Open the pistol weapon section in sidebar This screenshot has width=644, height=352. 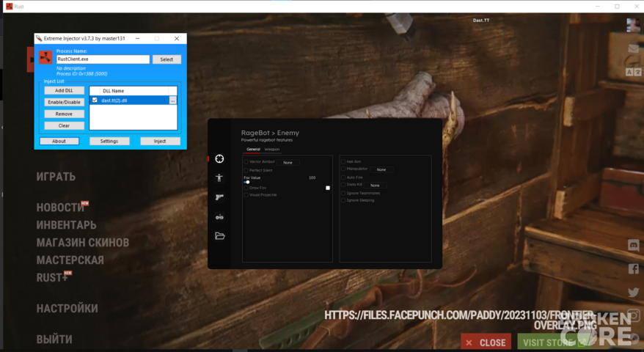[x=219, y=197]
